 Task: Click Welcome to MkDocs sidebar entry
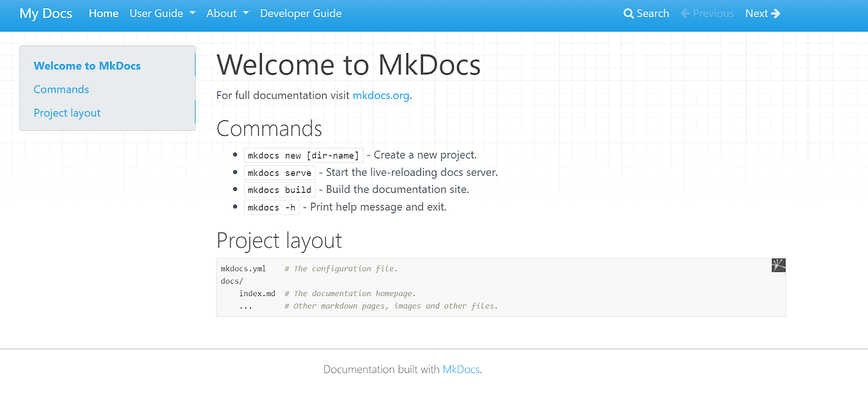(x=87, y=66)
